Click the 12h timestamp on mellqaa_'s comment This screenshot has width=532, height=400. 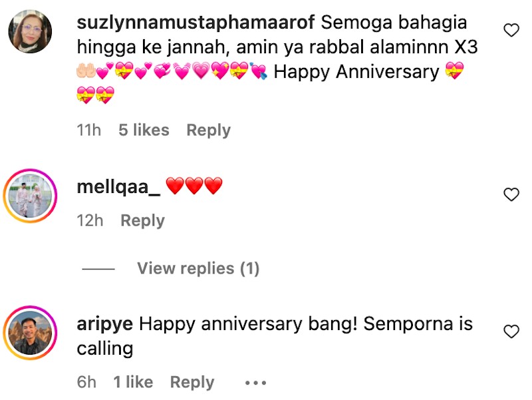(90, 221)
